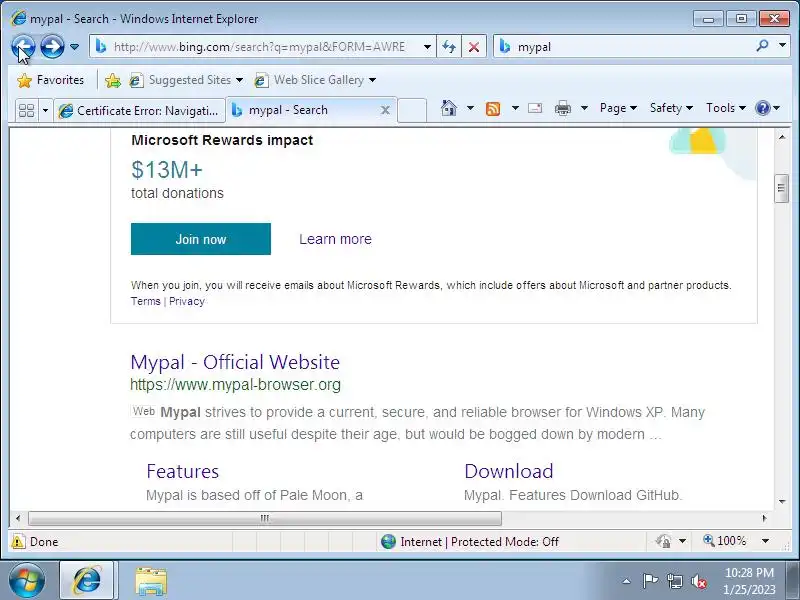Click vertical scrollbar up arrow
Screen dimensions: 800x600
tap(782, 137)
